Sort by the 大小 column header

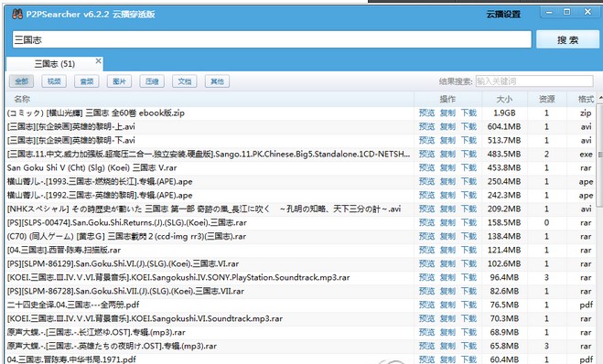pyautogui.click(x=504, y=99)
